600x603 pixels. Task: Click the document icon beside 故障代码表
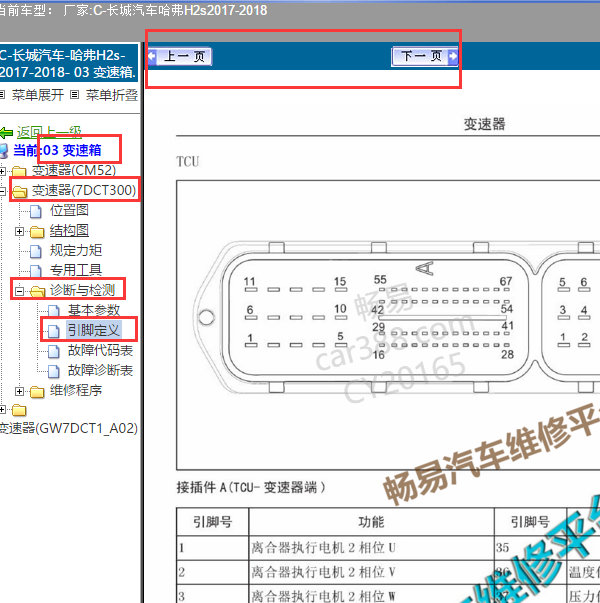click(x=54, y=351)
